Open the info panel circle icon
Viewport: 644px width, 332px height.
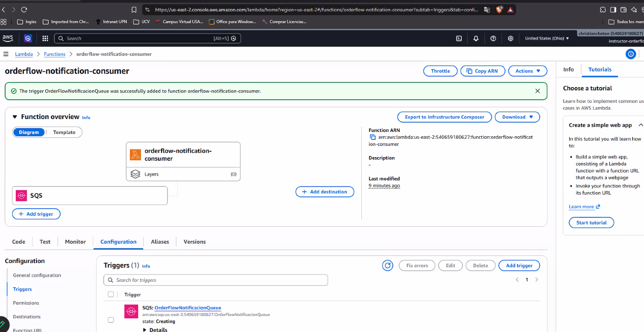click(631, 54)
